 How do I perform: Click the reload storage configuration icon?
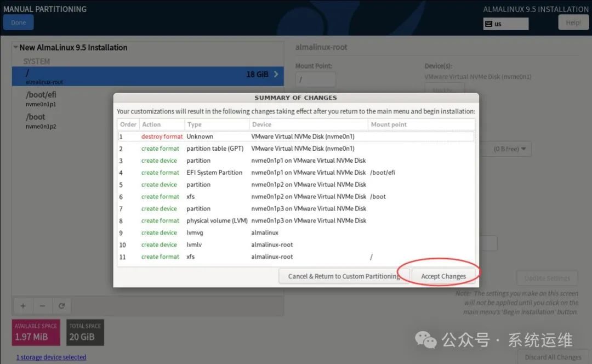pyautogui.click(x=61, y=306)
